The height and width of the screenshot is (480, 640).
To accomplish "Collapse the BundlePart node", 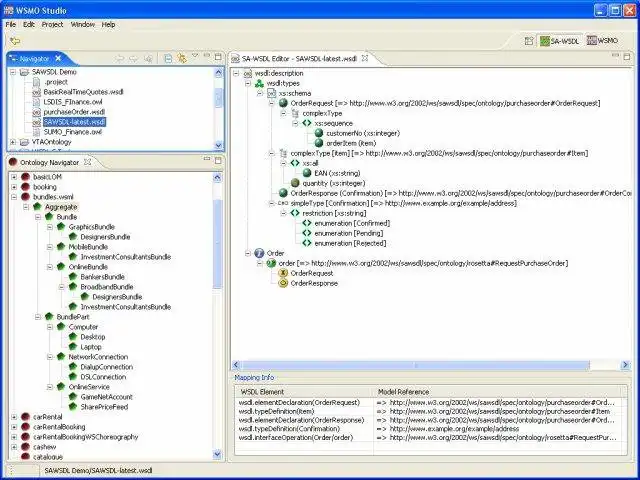I will point(38,317).
